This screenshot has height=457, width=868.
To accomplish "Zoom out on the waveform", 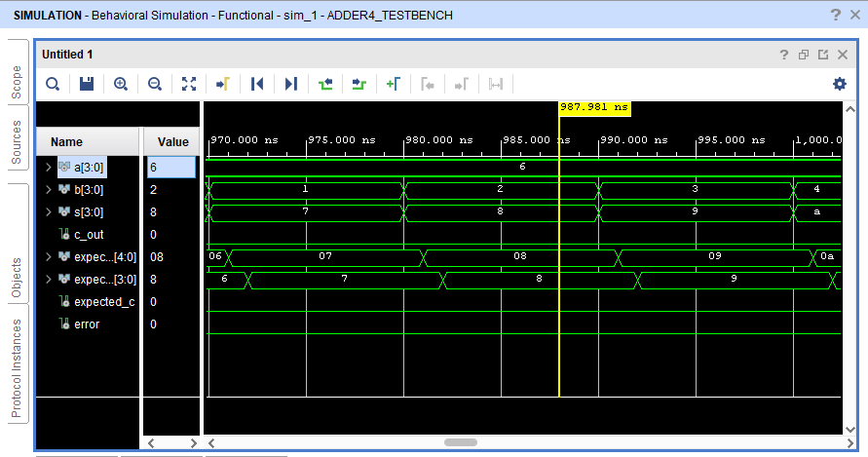I will pyautogui.click(x=155, y=84).
